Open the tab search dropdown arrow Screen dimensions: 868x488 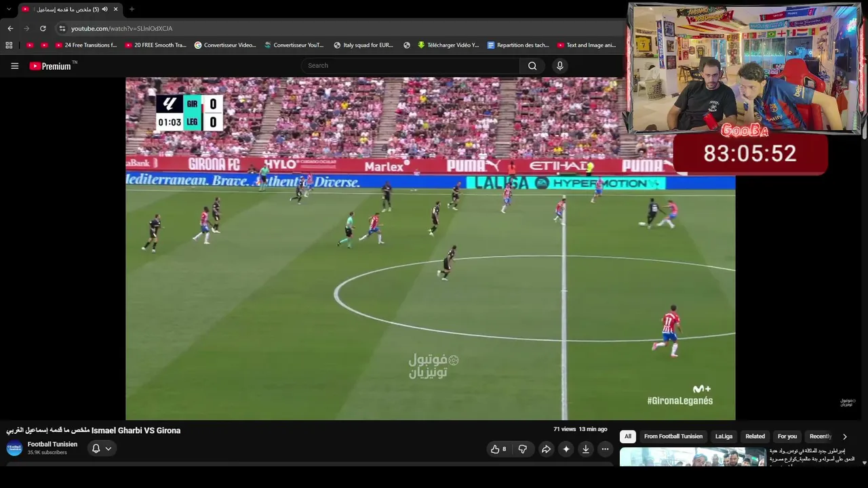click(x=9, y=9)
